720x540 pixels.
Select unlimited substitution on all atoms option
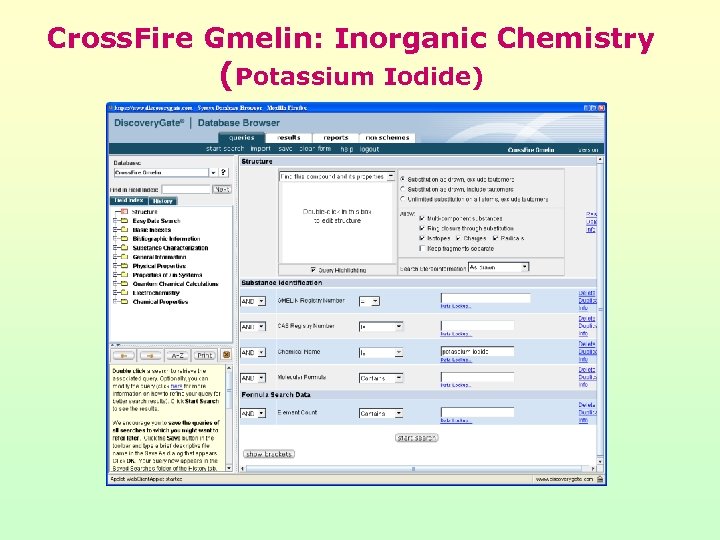pyautogui.click(x=403, y=199)
